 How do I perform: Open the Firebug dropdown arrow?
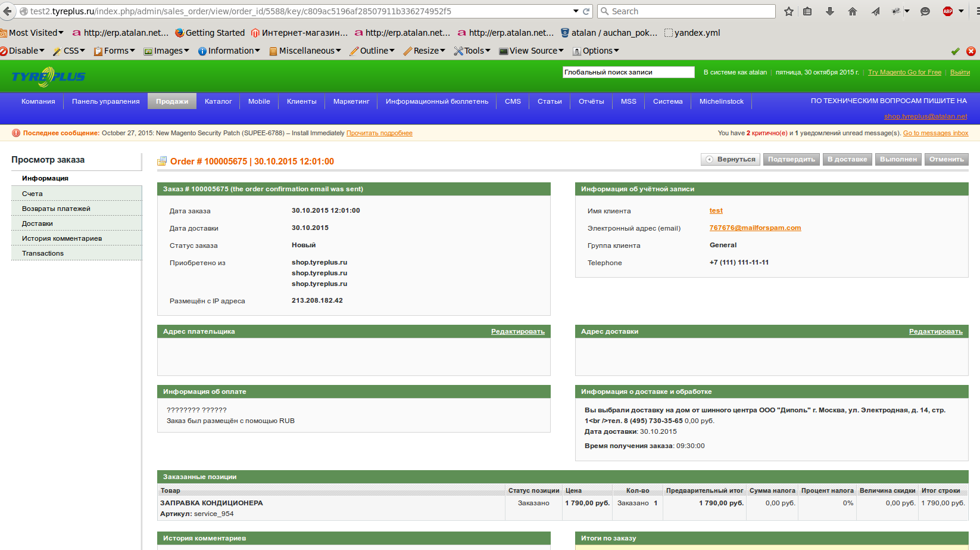click(x=907, y=11)
